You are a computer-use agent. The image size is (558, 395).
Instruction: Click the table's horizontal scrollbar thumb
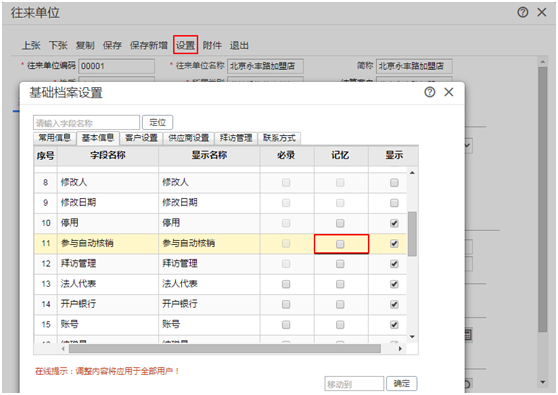point(225,349)
